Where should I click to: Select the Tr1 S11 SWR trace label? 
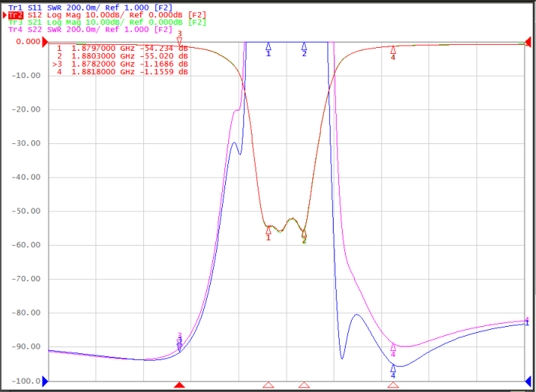pyautogui.click(x=90, y=8)
